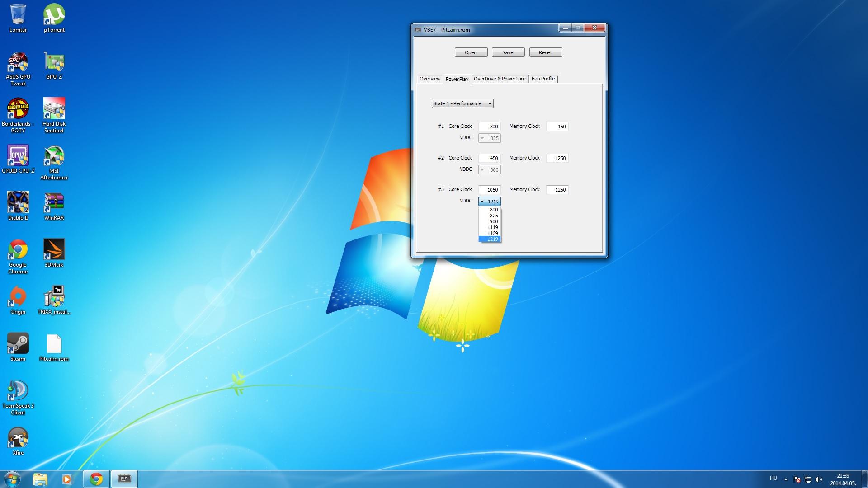Click the network icon in system tray

tap(808, 479)
